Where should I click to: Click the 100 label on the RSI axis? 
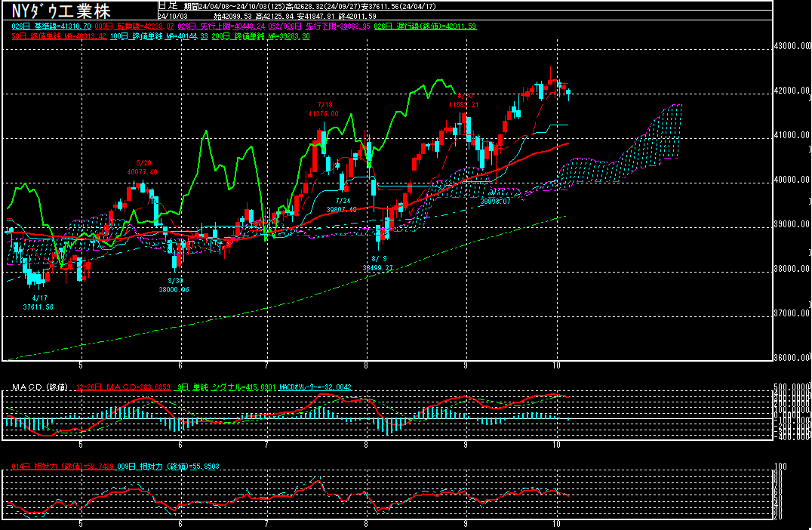coord(780,467)
